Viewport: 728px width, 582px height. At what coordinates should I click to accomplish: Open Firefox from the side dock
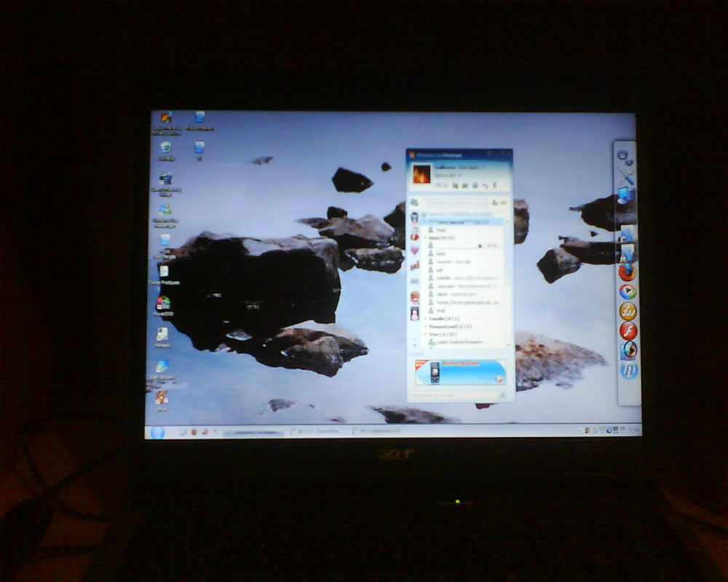pyautogui.click(x=627, y=272)
